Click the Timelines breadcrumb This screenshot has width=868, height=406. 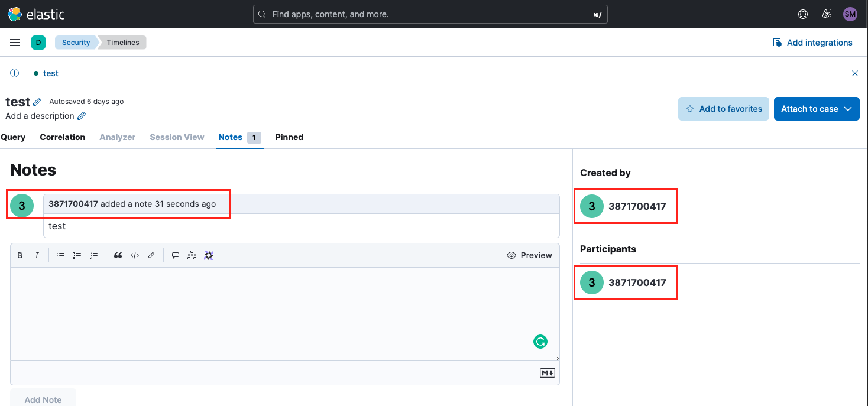(123, 43)
